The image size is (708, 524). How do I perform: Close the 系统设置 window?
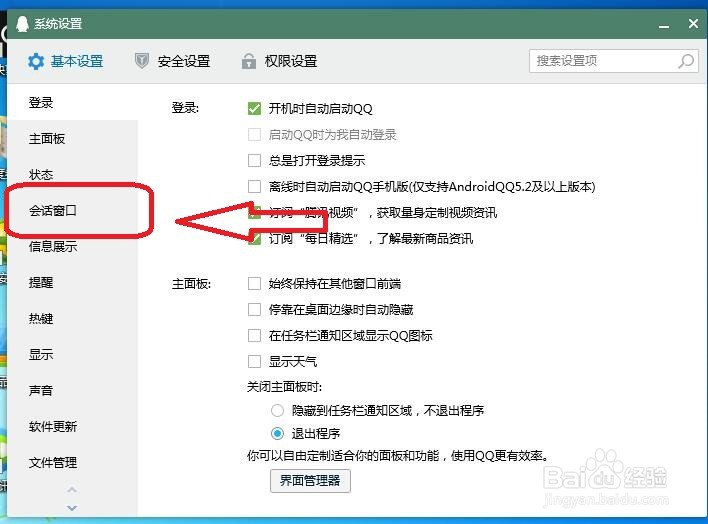694,23
